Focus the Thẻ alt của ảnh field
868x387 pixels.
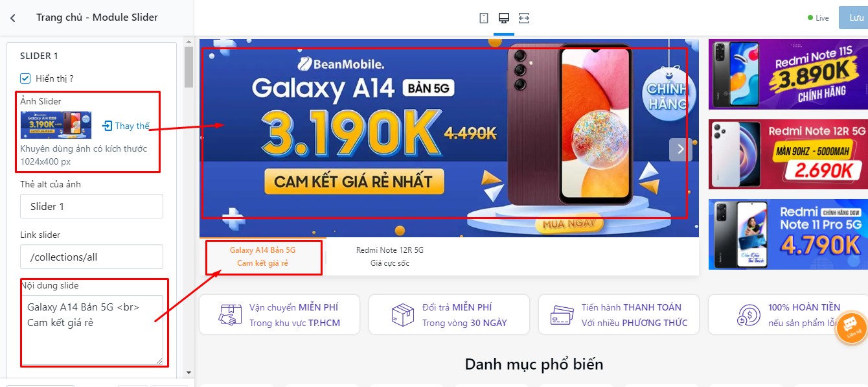(x=91, y=206)
